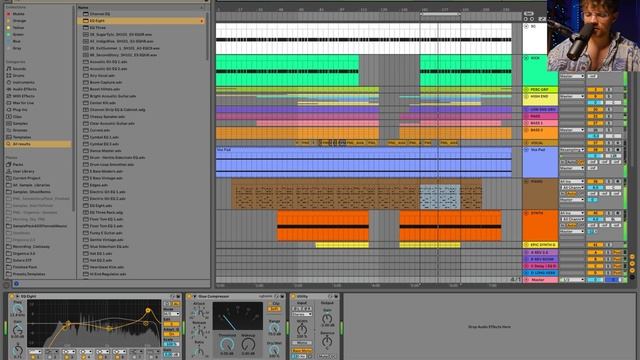
Task: Expand the EQ Eight browser item arrow
Action: pos(202,21)
